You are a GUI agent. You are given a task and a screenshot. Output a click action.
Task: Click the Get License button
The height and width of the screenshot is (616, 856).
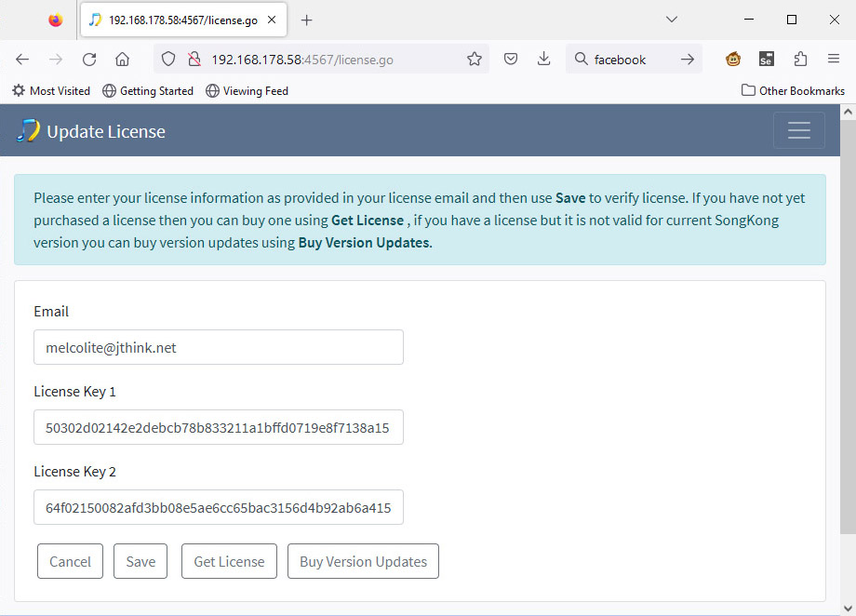pyautogui.click(x=229, y=561)
